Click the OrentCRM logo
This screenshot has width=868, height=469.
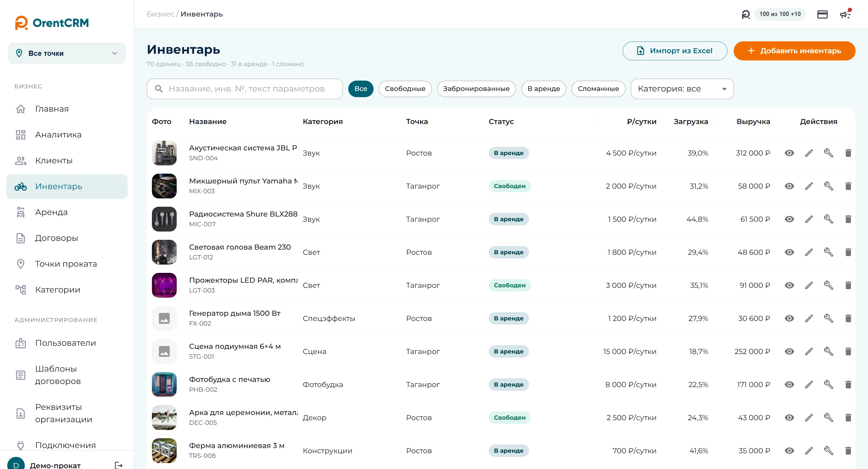pyautogui.click(x=52, y=22)
